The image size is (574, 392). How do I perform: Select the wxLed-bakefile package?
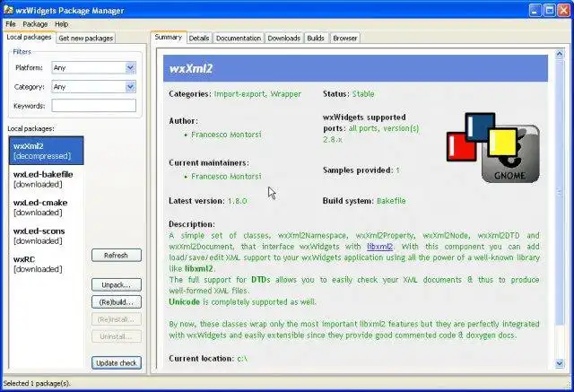(x=46, y=179)
